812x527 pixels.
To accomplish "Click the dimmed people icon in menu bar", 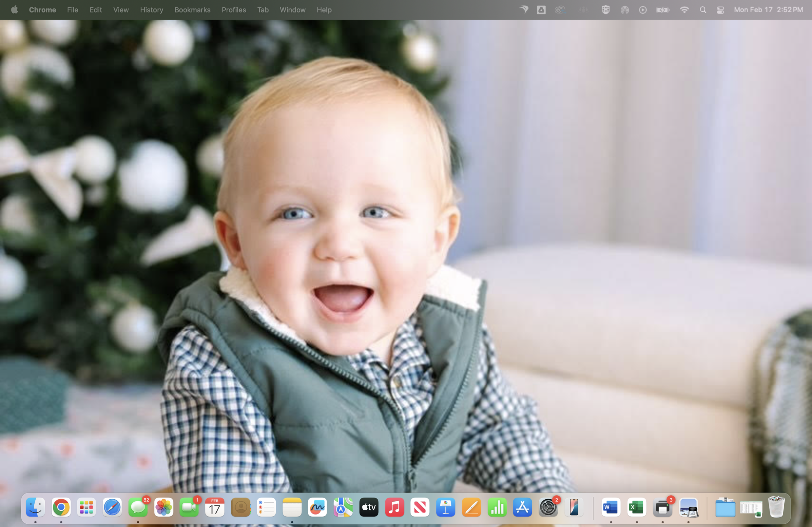I will coord(584,10).
